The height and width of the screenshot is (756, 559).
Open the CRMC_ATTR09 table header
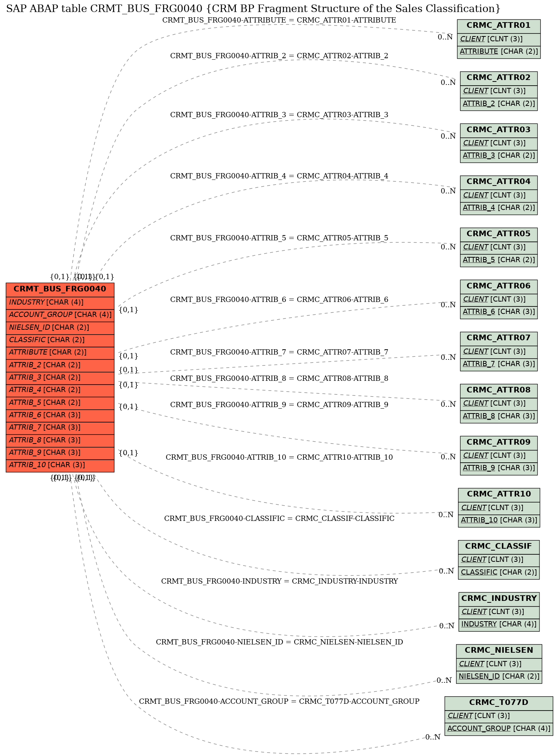pos(499,443)
